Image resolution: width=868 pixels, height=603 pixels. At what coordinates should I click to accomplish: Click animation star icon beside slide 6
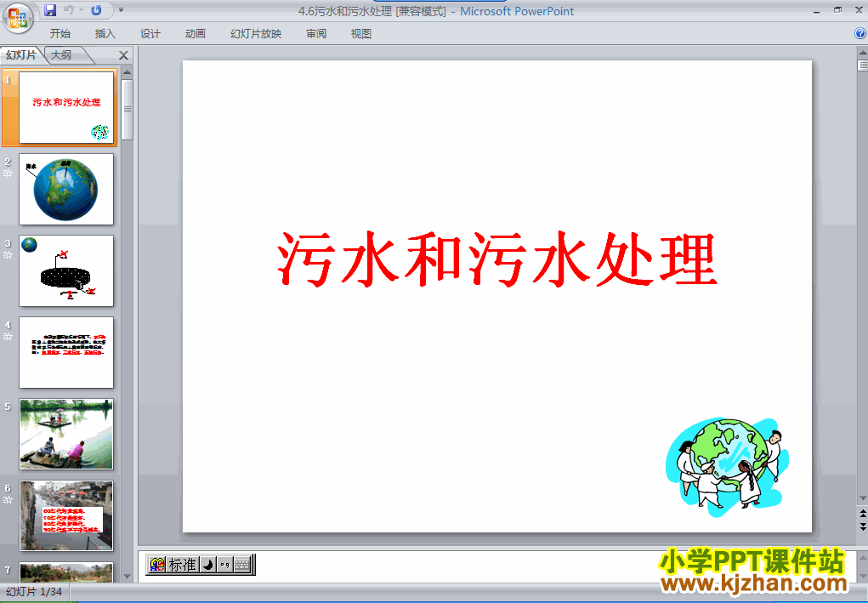pyautogui.click(x=8, y=500)
